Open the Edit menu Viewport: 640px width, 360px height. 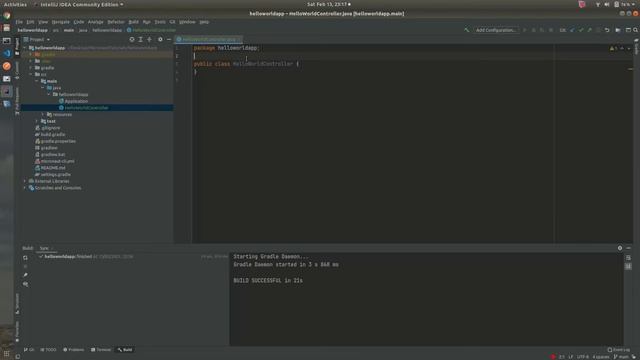tap(30, 22)
